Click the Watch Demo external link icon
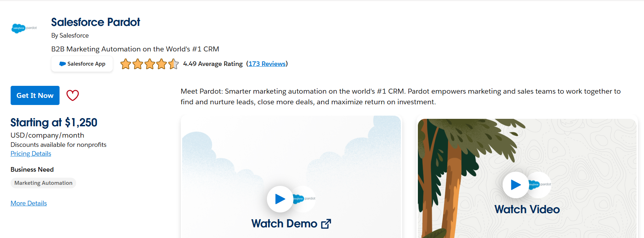644x238 pixels. (326, 224)
